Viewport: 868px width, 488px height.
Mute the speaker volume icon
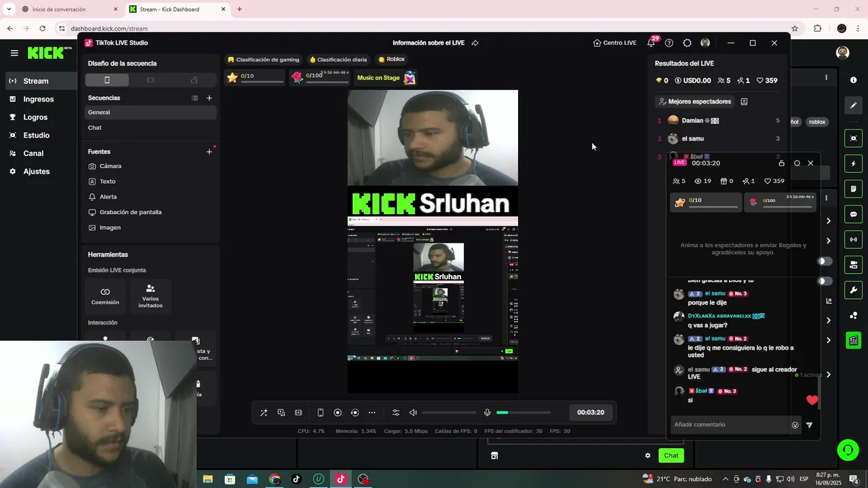pos(413,413)
